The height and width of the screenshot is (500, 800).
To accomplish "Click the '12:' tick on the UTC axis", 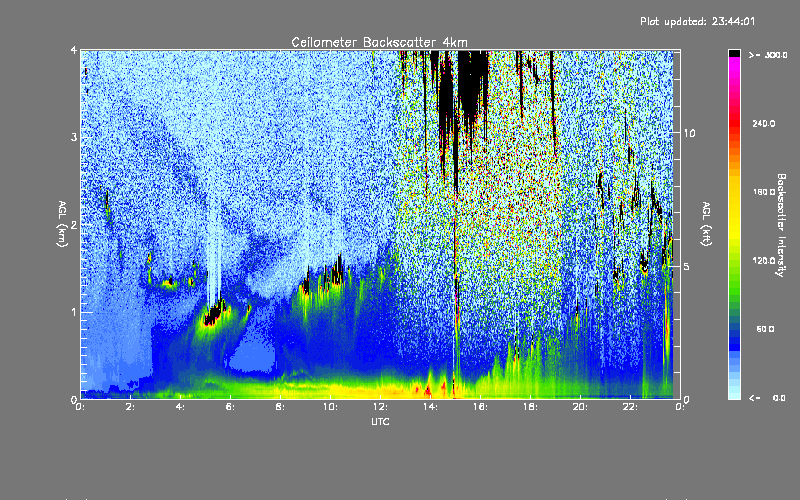I will pyautogui.click(x=380, y=407).
